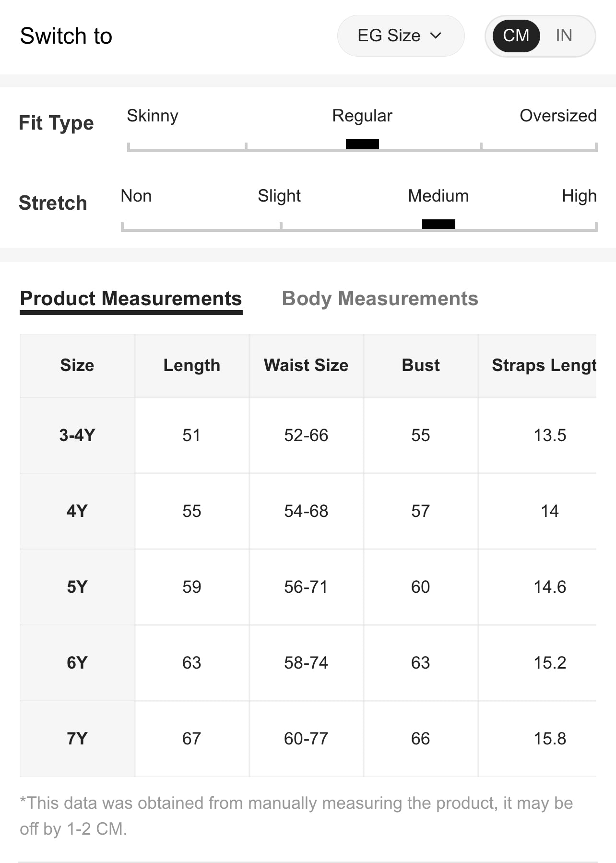616x863 pixels.
Task: Click the Waist Size column header
Action: coord(306,365)
